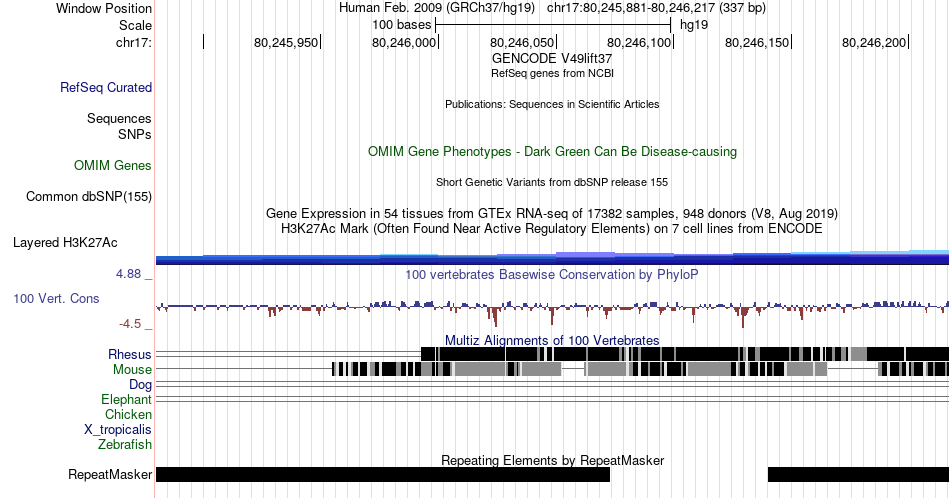
Task: Click the 80,246,000 ruler position
Action: (x=404, y=42)
